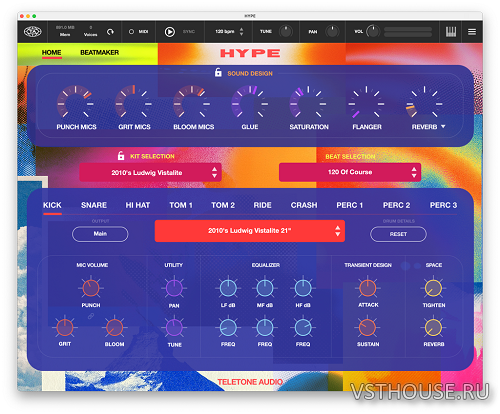This screenshot has height=414, width=500.
Task: Click the FREQ knob under HF dB
Action: [303, 327]
